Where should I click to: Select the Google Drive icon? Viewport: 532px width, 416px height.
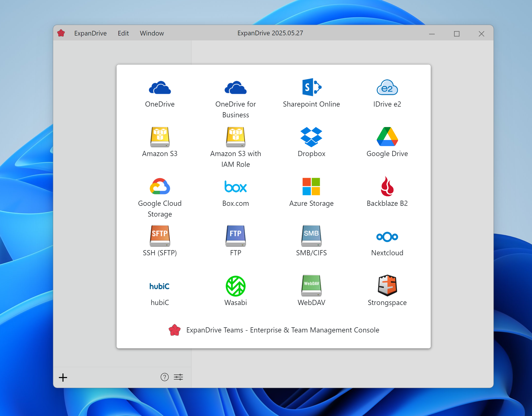click(x=387, y=136)
